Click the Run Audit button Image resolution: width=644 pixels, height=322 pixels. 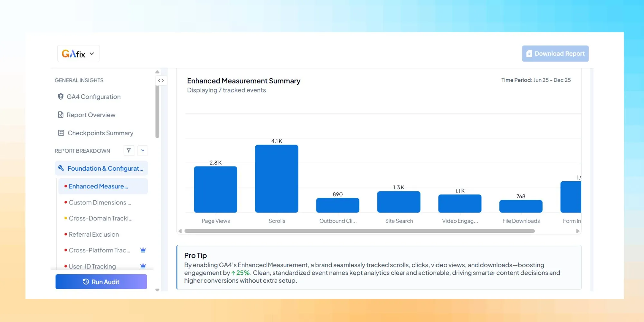coord(101,281)
